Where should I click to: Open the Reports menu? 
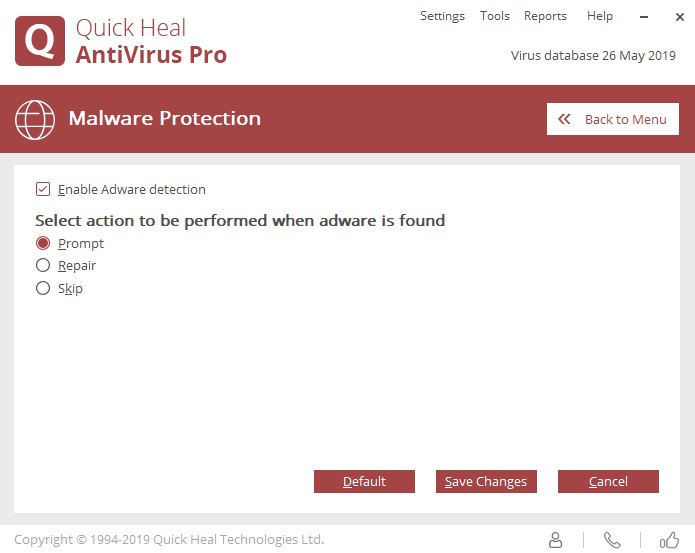tap(545, 16)
